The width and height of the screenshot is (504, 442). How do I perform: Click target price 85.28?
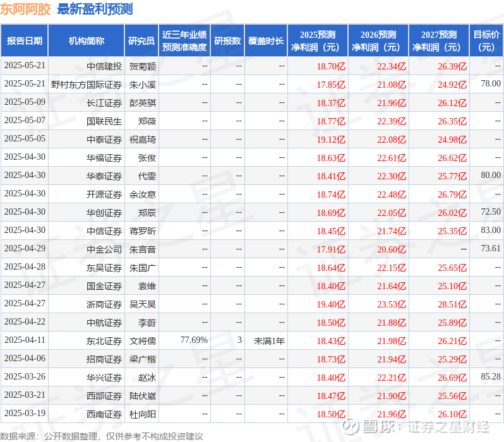point(491,377)
